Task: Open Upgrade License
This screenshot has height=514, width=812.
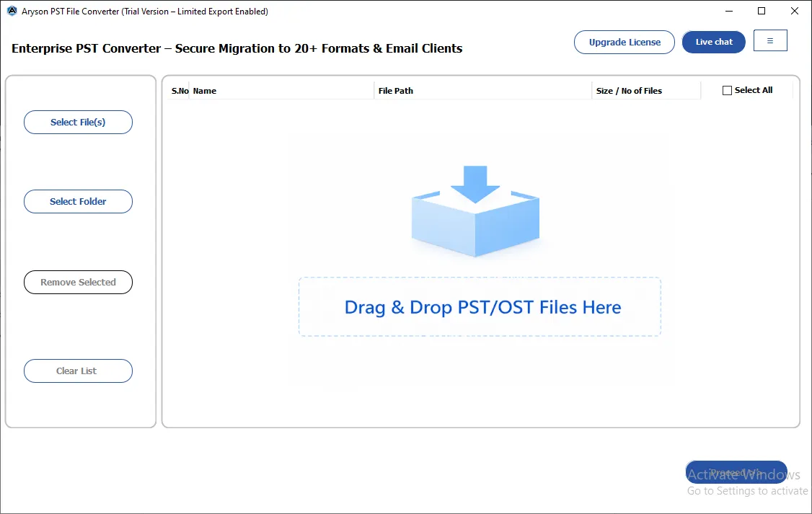Action: 625,42
